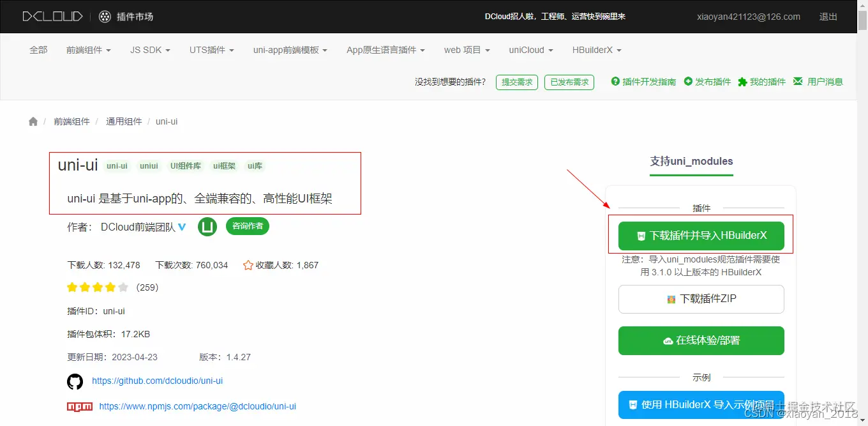Expand the UTS插件 dropdown
The image size is (868, 426).
click(212, 50)
